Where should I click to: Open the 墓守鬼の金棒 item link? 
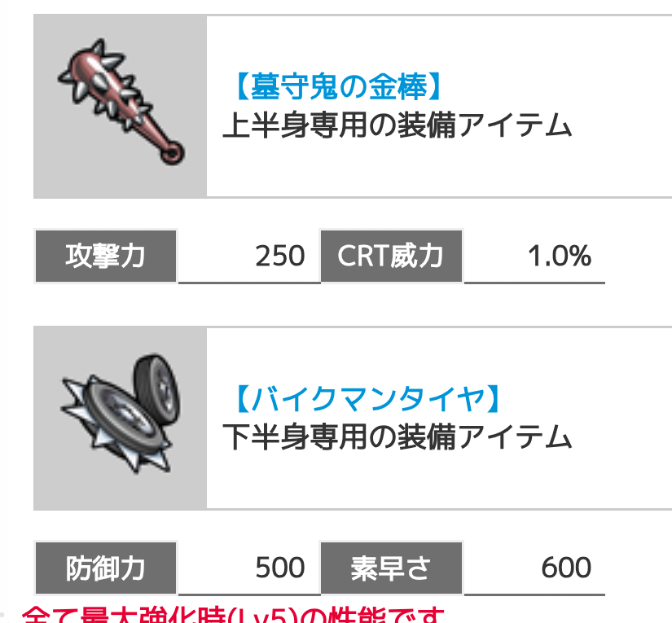click(x=338, y=86)
